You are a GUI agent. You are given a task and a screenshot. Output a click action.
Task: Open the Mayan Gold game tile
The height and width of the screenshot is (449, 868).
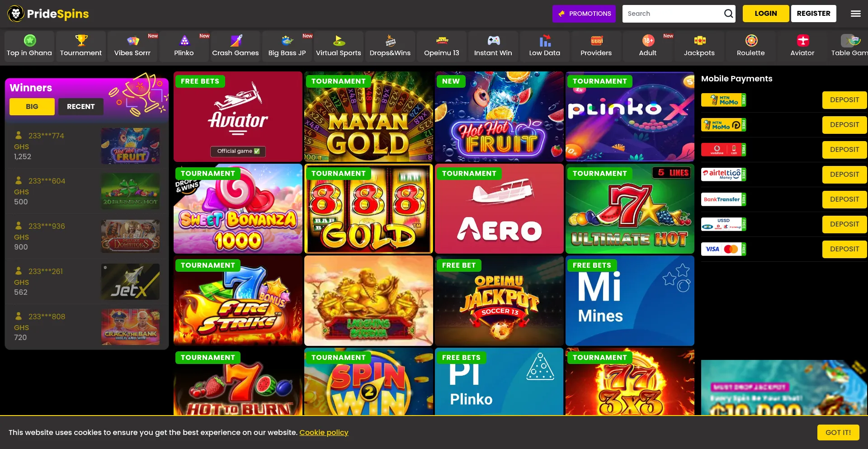[x=368, y=117]
